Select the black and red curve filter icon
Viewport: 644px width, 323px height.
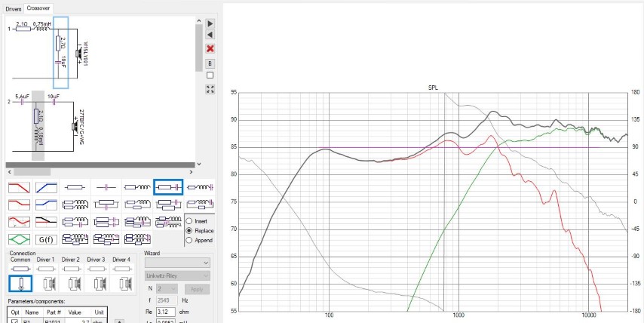click(46, 222)
